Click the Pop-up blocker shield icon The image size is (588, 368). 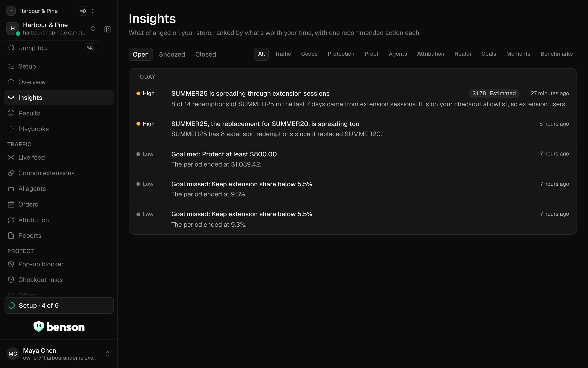pyautogui.click(x=11, y=264)
